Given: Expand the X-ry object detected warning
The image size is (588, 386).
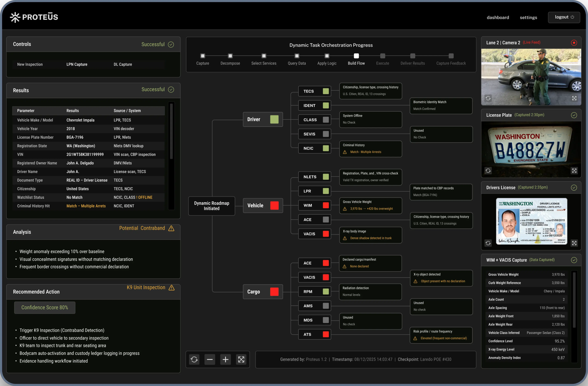Looking at the screenshot, I should 441,278.
